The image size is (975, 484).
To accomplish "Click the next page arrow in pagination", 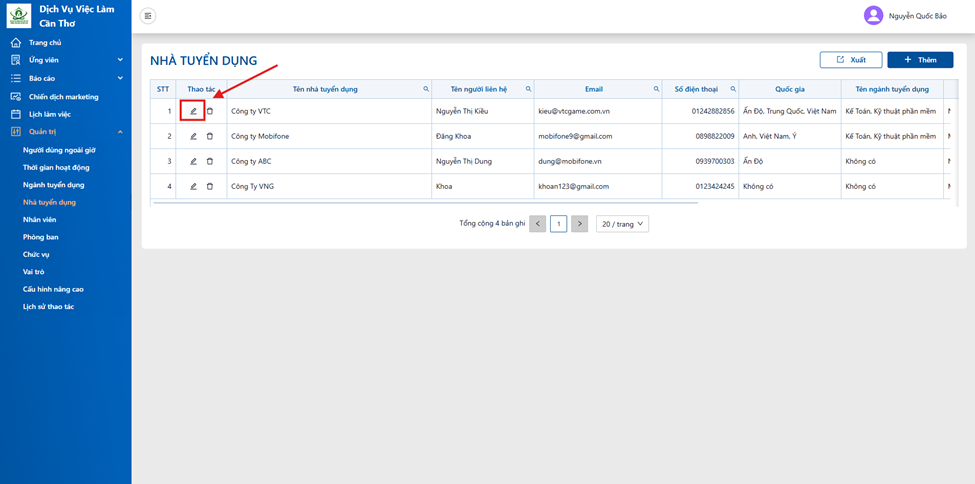I will (x=580, y=224).
